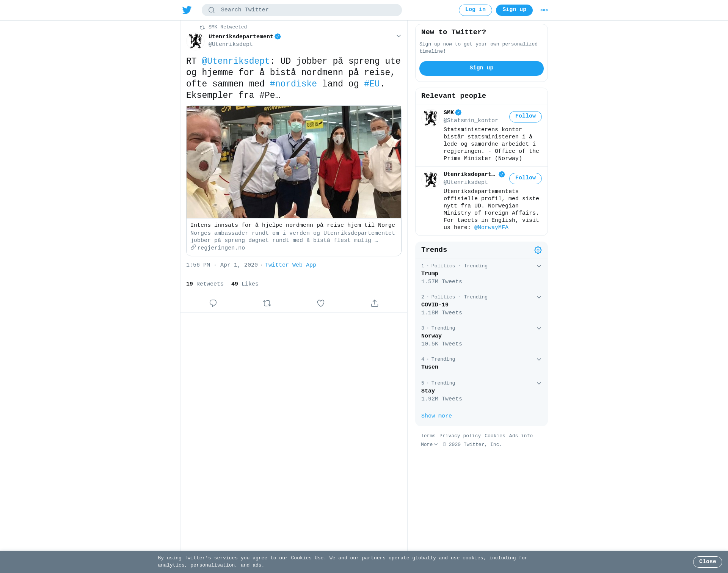This screenshot has width=728, height=573.
Task: Open Trends settings gear icon
Action: point(538,250)
